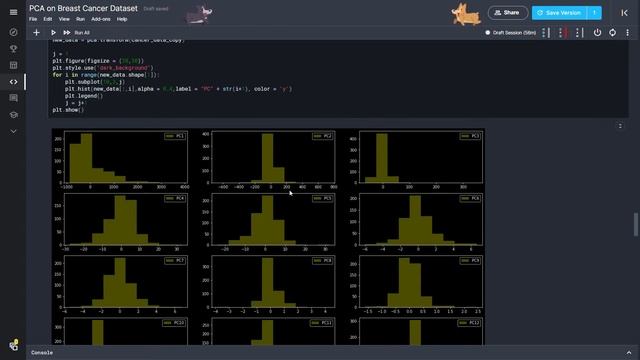Click the third resource usage meter icon
Viewport: 640px width, 360px height.
[580, 33]
